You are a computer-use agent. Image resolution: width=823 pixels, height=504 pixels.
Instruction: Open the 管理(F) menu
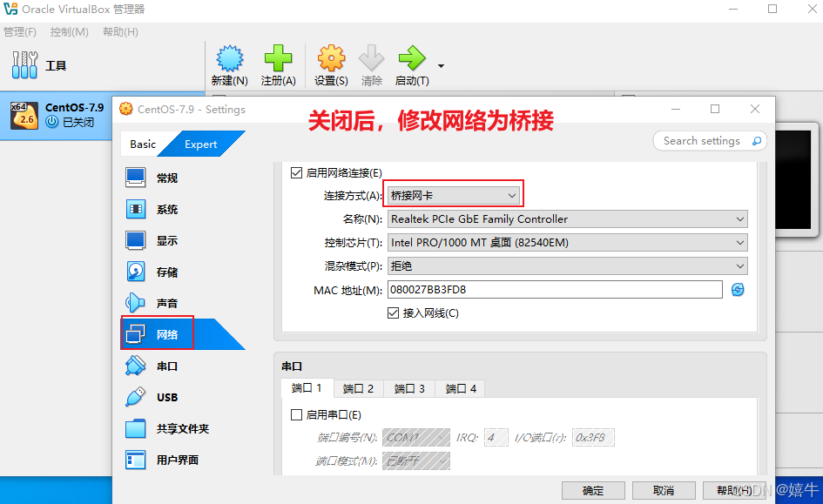pos(20,32)
